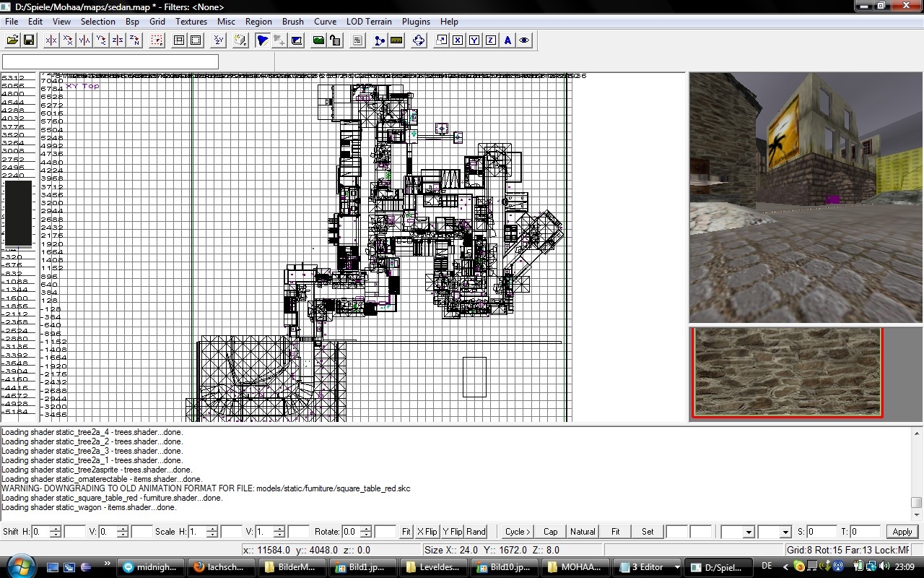The image size is (924, 578).
Task: Toggle the blue funnel toolbar icon
Action: pyautogui.click(x=263, y=40)
